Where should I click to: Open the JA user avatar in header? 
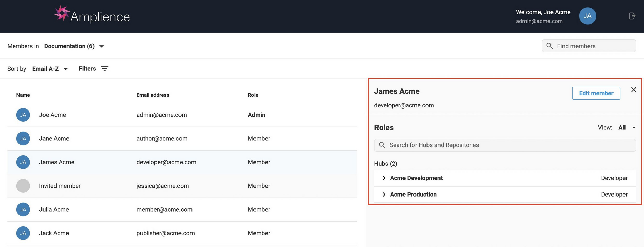pos(587,16)
